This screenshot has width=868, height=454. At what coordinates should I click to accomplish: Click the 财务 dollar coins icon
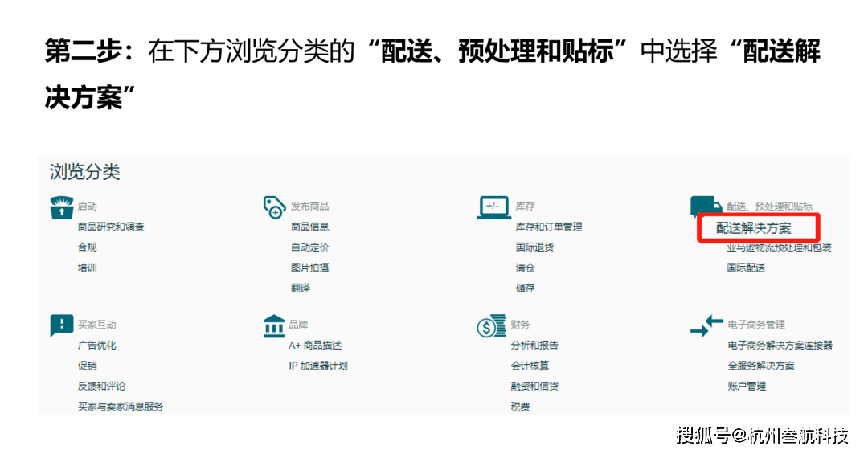coord(491,325)
